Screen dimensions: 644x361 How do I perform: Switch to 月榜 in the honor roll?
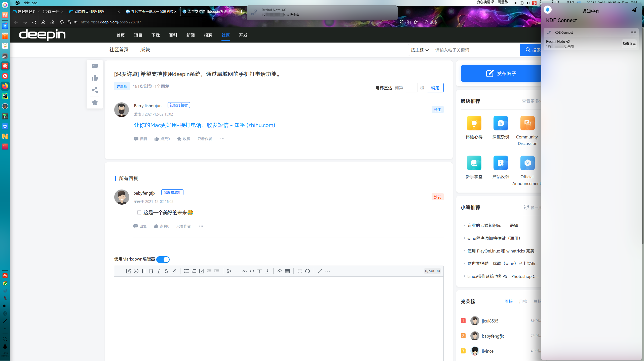click(x=523, y=301)
